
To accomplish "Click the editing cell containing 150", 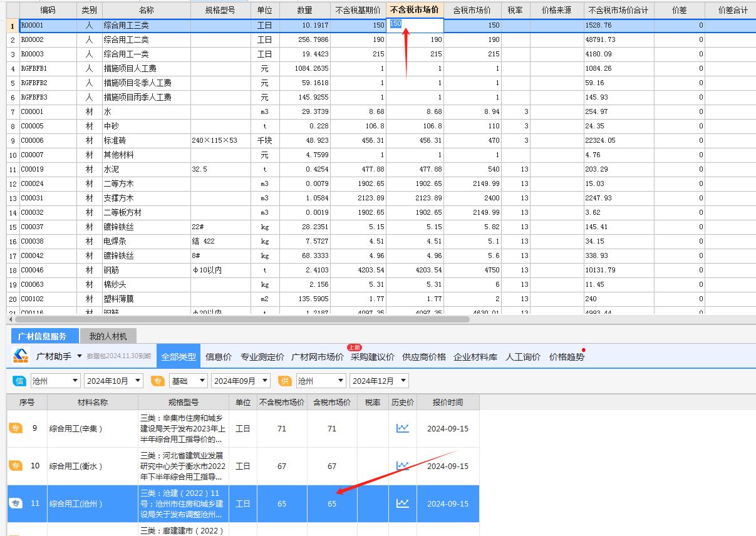I will [415, 25].
